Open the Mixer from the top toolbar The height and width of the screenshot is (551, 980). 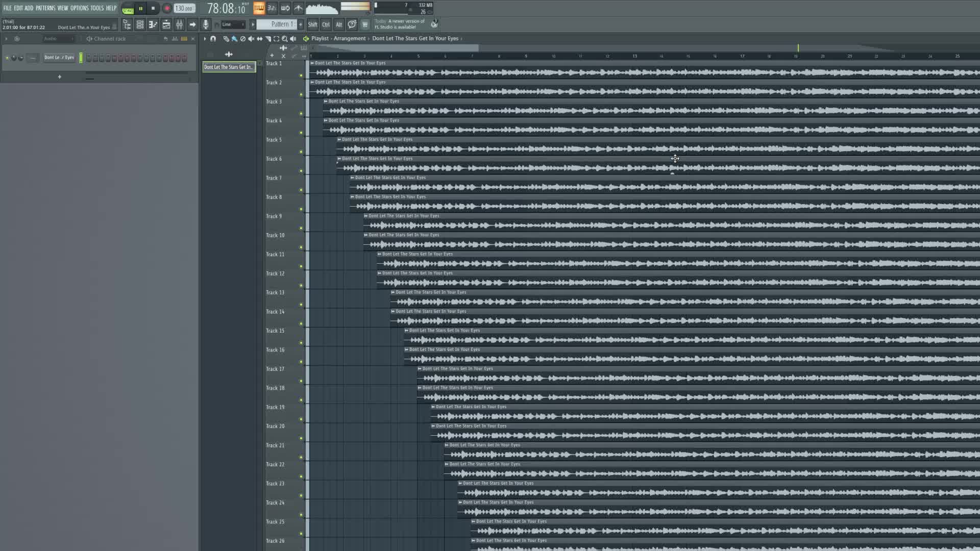pyautogui.click(x=179, y=24)
